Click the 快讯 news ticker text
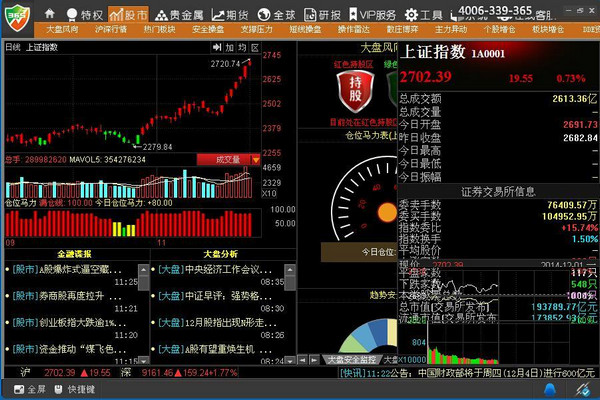The width and height of the screenshot is (600, 400). [467, 373]
